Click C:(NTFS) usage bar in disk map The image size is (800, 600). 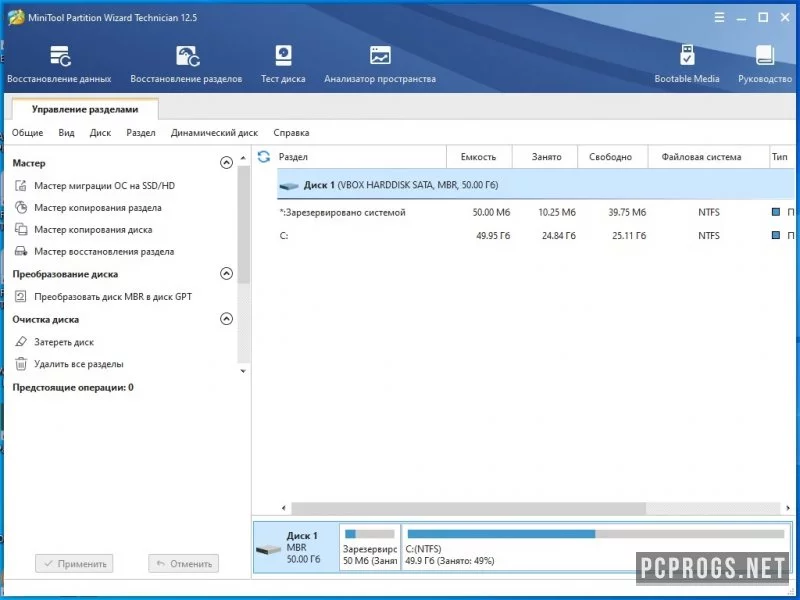595,534
